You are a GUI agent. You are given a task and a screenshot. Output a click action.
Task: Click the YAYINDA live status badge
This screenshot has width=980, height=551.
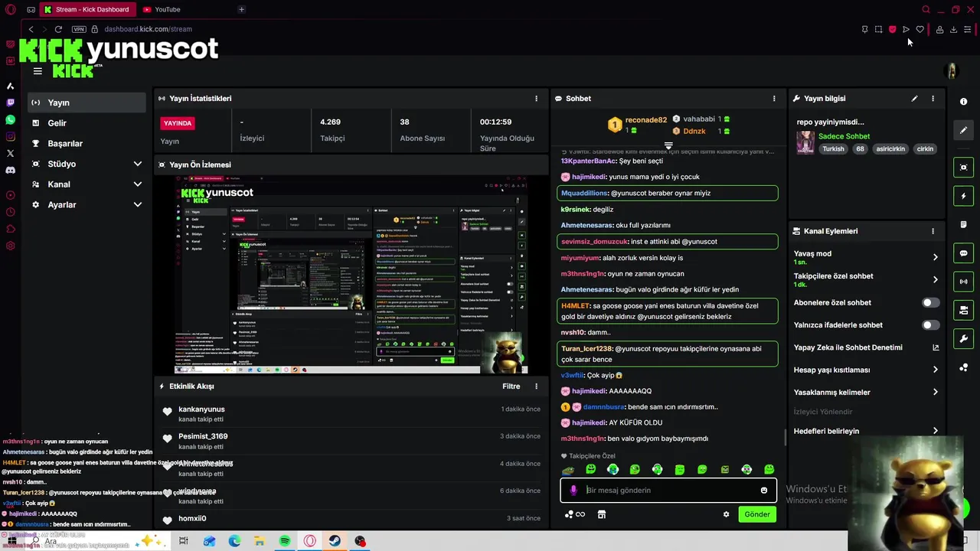178,123
